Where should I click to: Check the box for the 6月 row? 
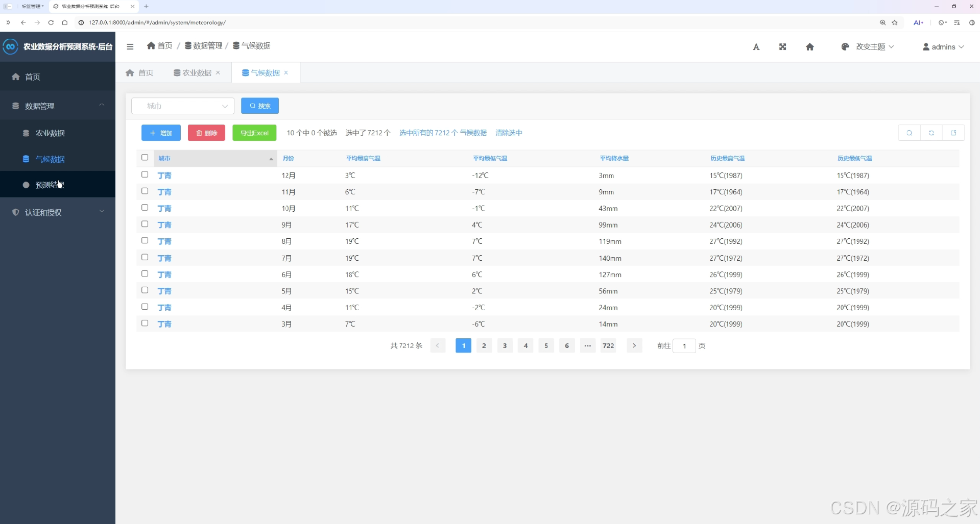click(x=145, y=273)
